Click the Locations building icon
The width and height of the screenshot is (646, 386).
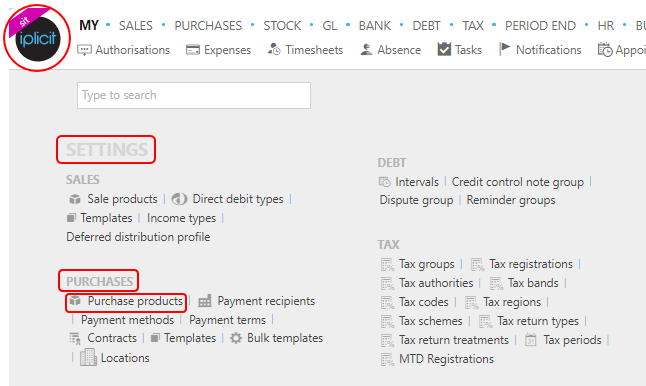point(88,357)
